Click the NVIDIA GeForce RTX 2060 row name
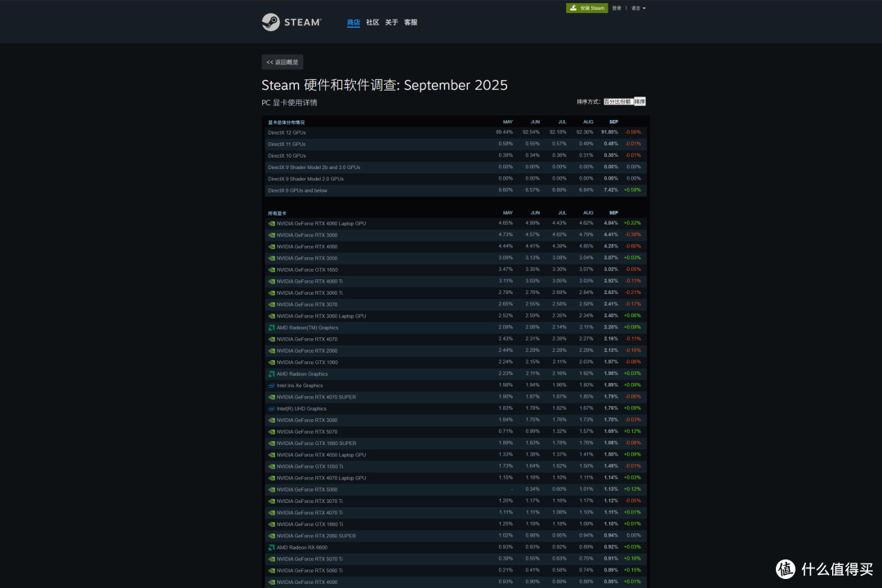882x588 pixels. point(307,350)
